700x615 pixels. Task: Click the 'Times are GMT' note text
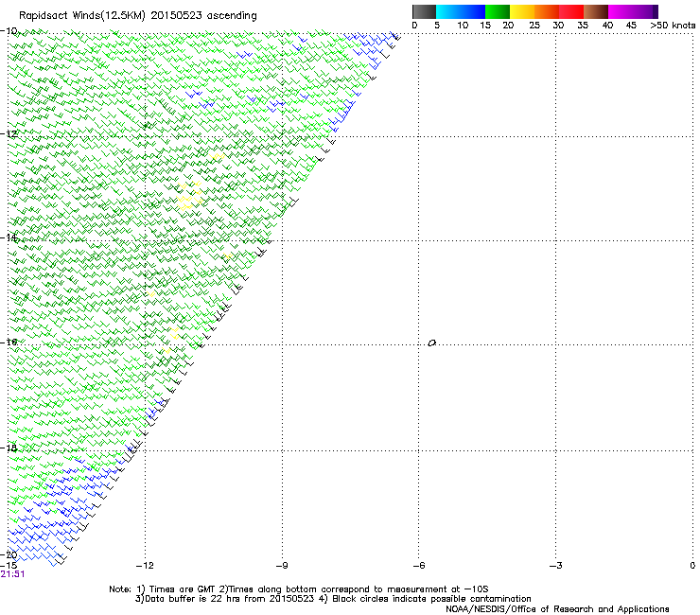coord(181,589)
